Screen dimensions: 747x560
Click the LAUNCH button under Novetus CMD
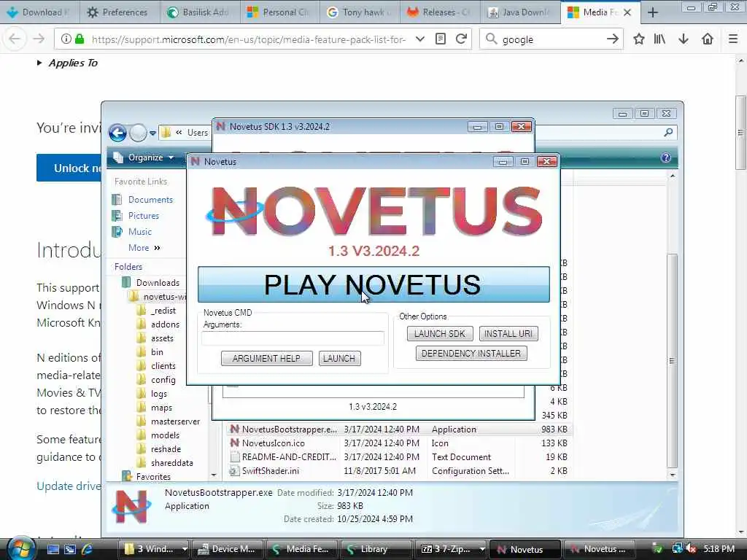(339, 358)
